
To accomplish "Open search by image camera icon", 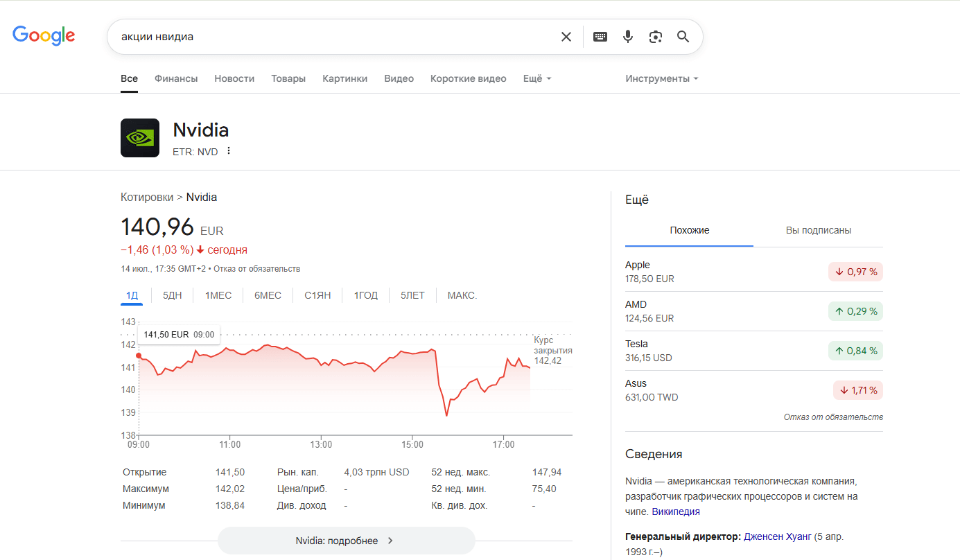I will [x=656, y=37].
